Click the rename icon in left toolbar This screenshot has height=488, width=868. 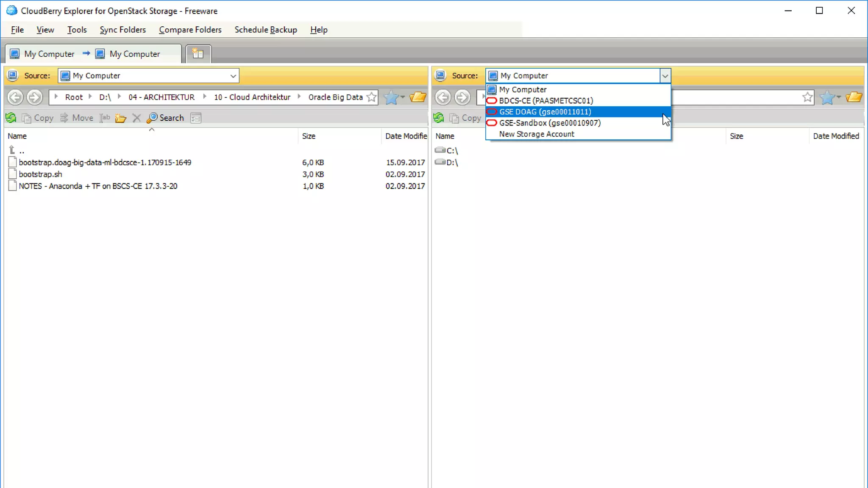[x=105, y=118]
